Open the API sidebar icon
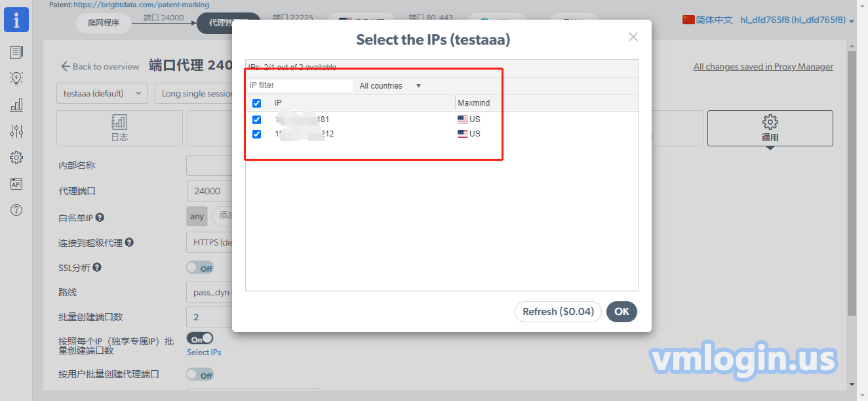Screen dimensions: 868x401 (x=16, y=184)
